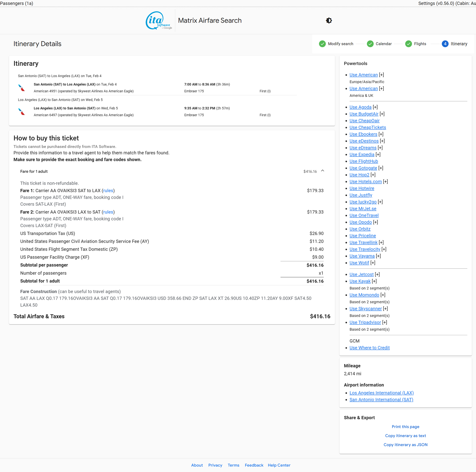Click the green Modify search checkmark icon
This screenshot has height=472, width=476.
(322, 44)
